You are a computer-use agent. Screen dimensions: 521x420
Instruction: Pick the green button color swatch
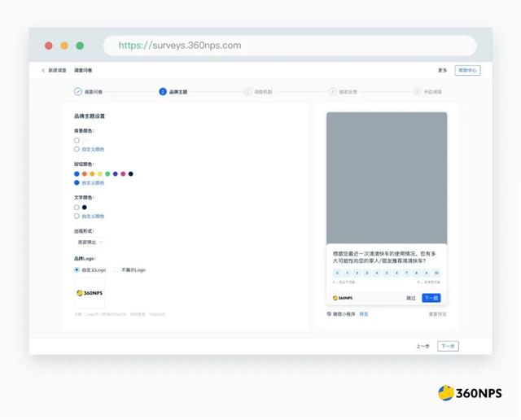coord(107,173)
